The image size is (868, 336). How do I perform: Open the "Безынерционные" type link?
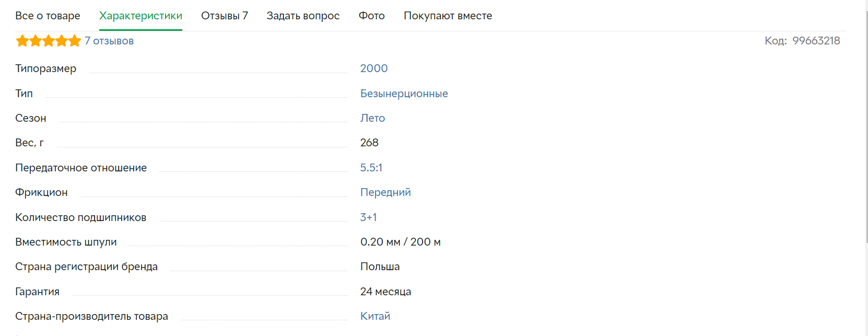click(404, 94)
